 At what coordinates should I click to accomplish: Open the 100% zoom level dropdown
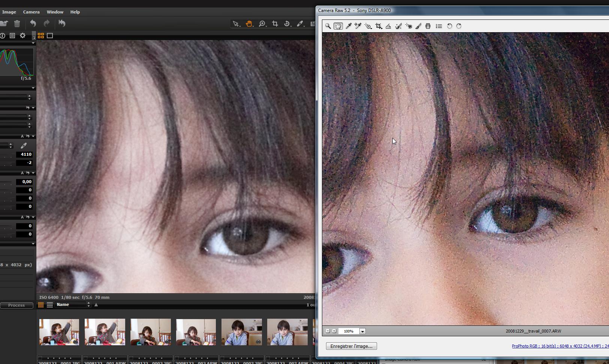[x=362, y=331]
